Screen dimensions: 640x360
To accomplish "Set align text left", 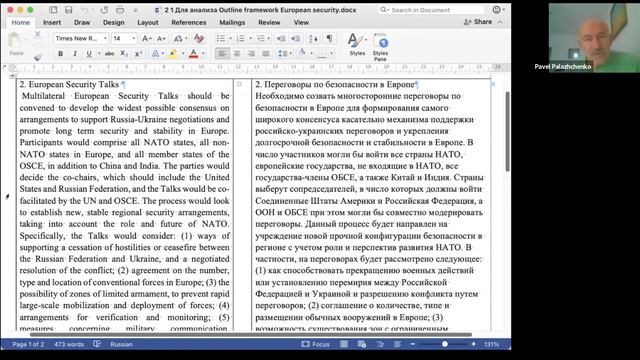I will click(222, 54).
